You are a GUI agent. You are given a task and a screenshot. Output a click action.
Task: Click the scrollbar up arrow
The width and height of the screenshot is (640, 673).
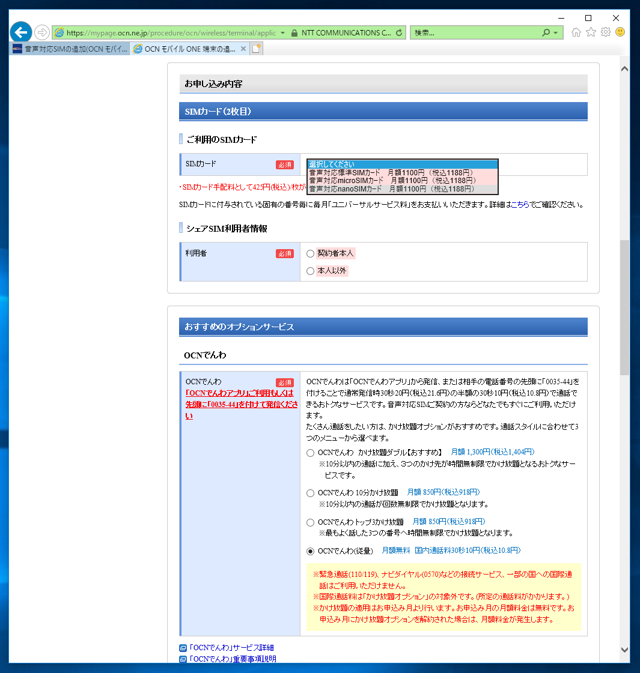tap(625, 69)
